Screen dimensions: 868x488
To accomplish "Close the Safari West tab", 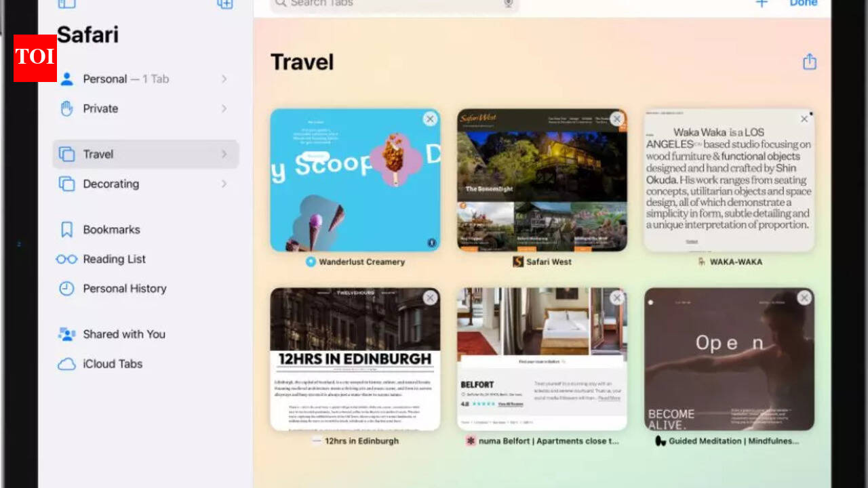I will tap(616, 119).
